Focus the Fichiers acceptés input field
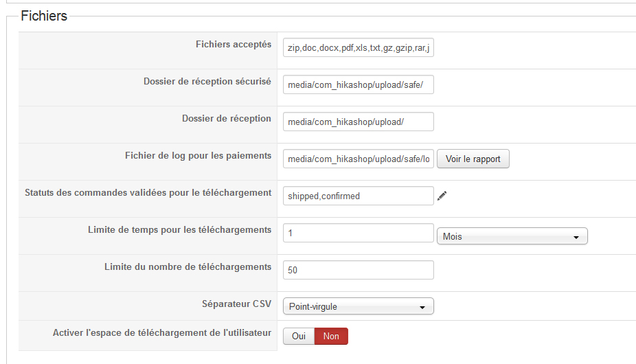Viewport: 636px width, 364px height. click(358, 47)
